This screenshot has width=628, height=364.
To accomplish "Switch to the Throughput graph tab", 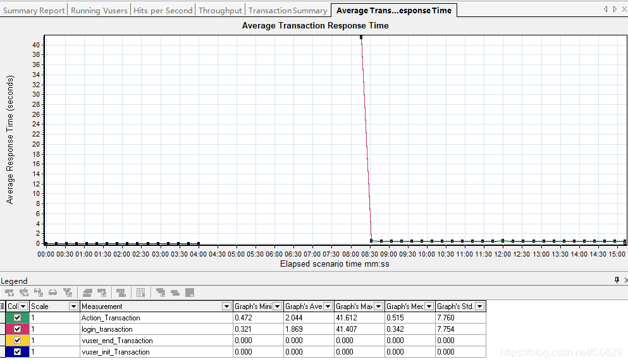I will click(220, 10).
